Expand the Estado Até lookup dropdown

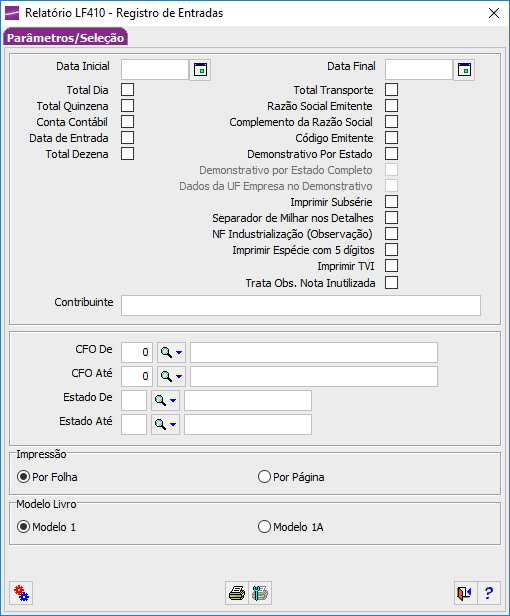click(173, 425)
